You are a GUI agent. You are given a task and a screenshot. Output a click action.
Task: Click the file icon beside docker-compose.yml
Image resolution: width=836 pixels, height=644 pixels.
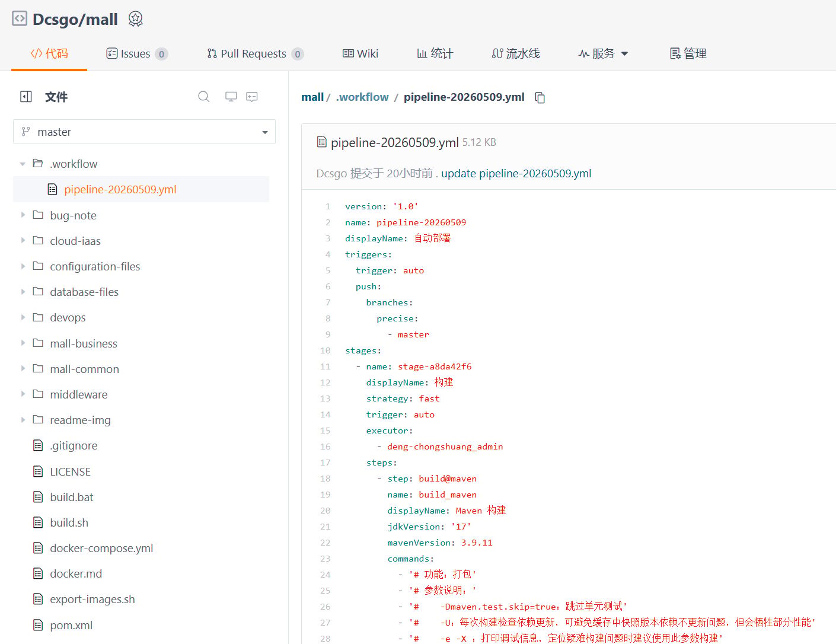point(38,548)
